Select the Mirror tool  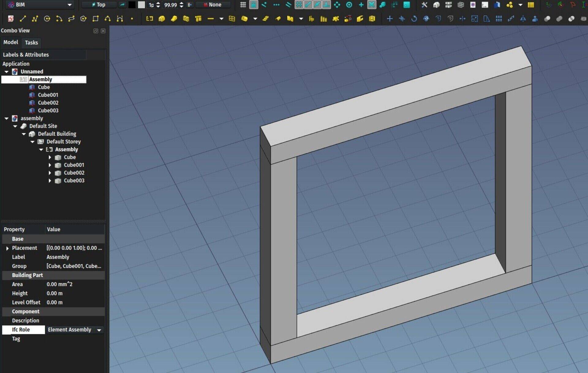pos(523,19)
